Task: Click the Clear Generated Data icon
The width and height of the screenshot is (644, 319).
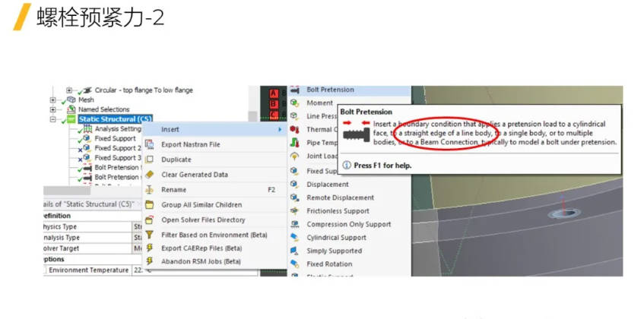Action: click(150, 174)
